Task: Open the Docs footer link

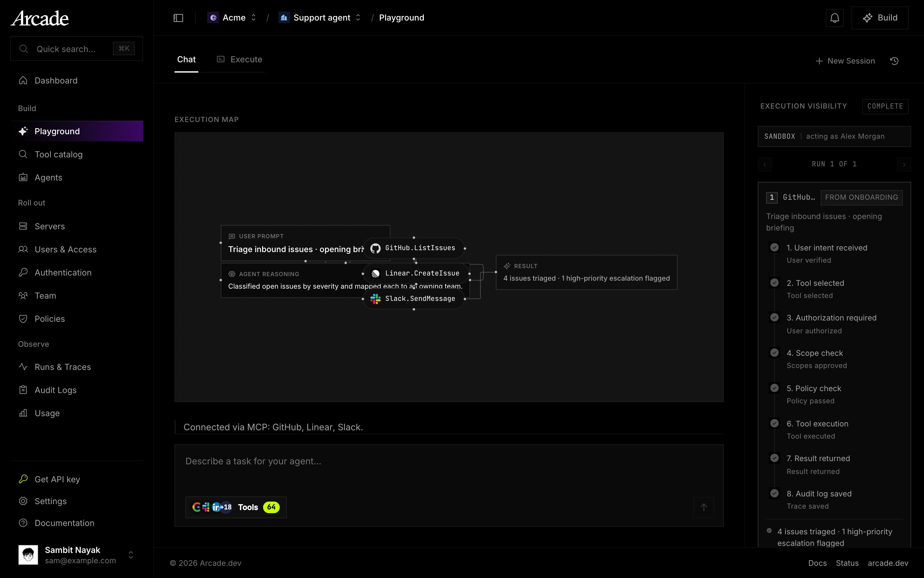Action: coord(817,563)
